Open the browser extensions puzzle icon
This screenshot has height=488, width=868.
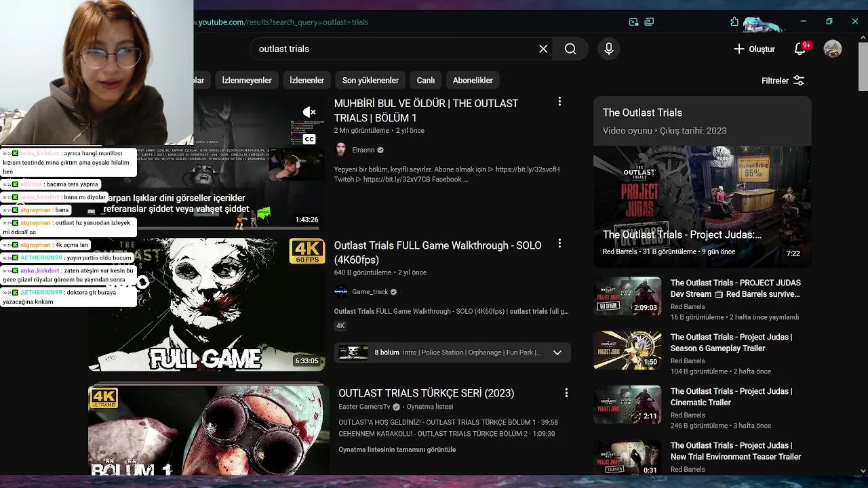pyautogui.click(x=734, y=22)
